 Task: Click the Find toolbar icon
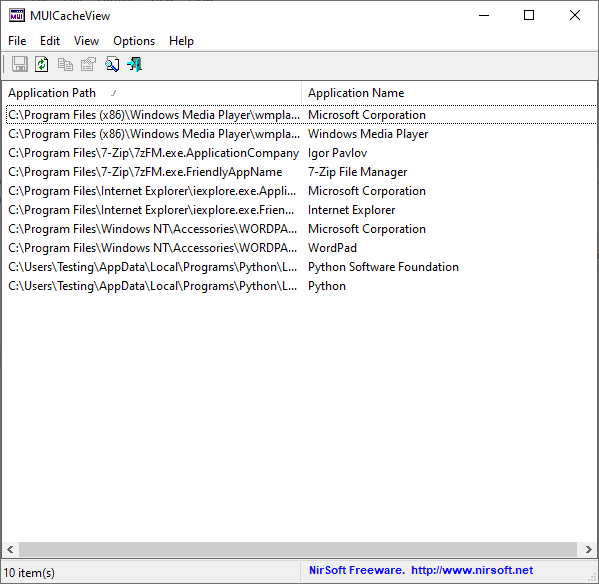pos(112,64)
